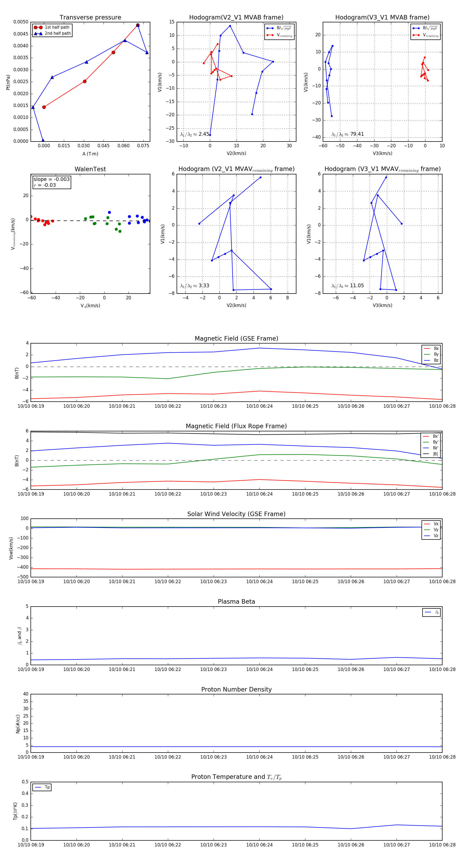Screen dimensions: 473x868
Task: Click the "A (T·m)" x-axis label
Action: (90, 154)
